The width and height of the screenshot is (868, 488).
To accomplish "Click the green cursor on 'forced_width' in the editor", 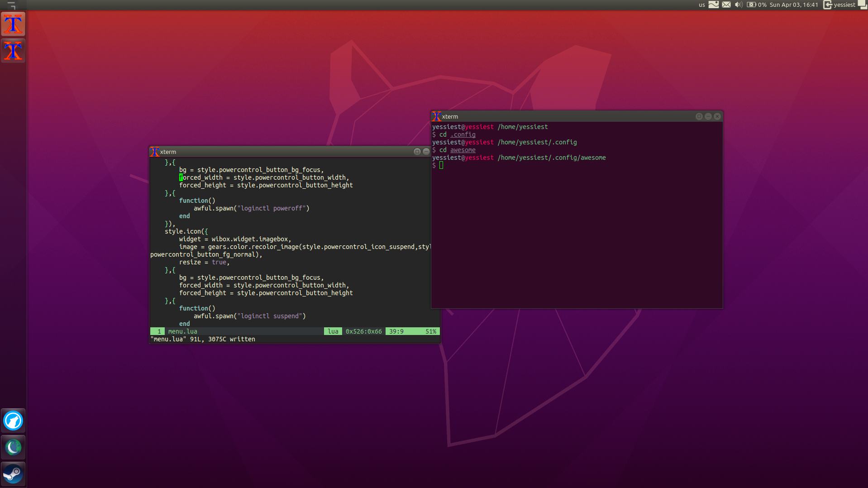I will pyautogui.click(x=181, y=177).
